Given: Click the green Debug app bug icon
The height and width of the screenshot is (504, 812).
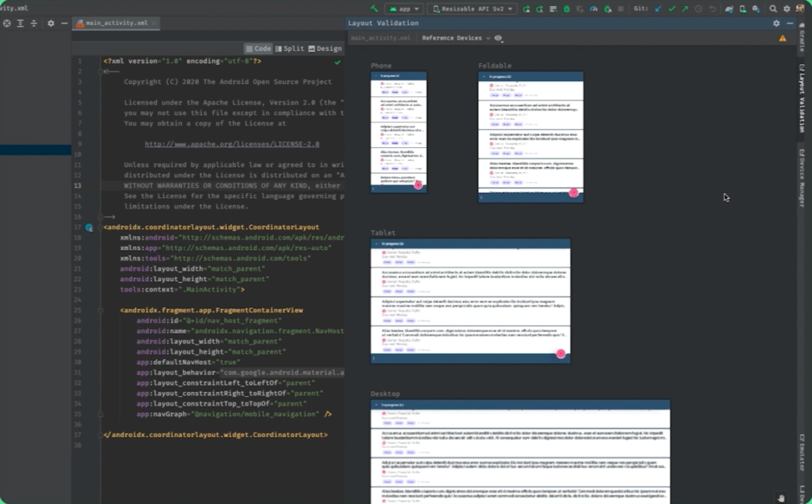Looking at the screenshot, I should click(567, 9).
